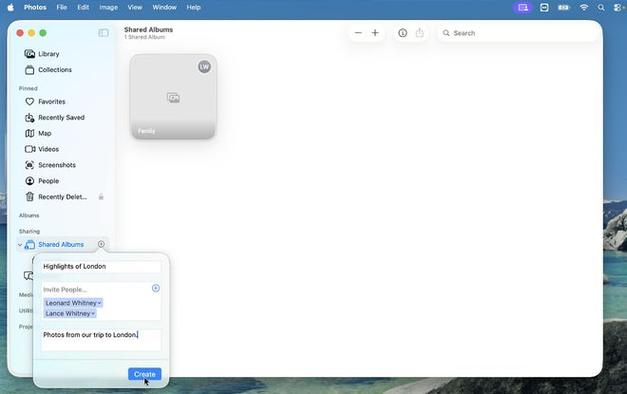The height and width of the screenshot is (394, 627).
Task: Open the Image menu
Action: [109, 7]
